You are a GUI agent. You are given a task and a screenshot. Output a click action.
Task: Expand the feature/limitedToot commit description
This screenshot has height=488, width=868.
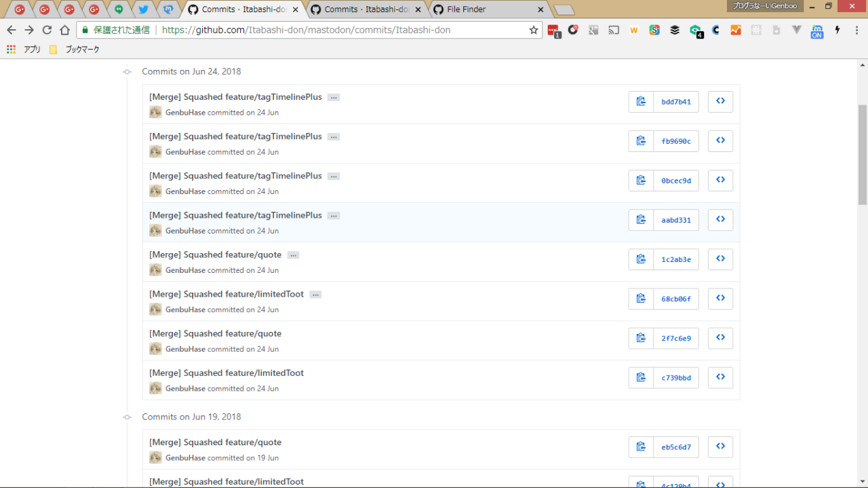click(315, 295)
